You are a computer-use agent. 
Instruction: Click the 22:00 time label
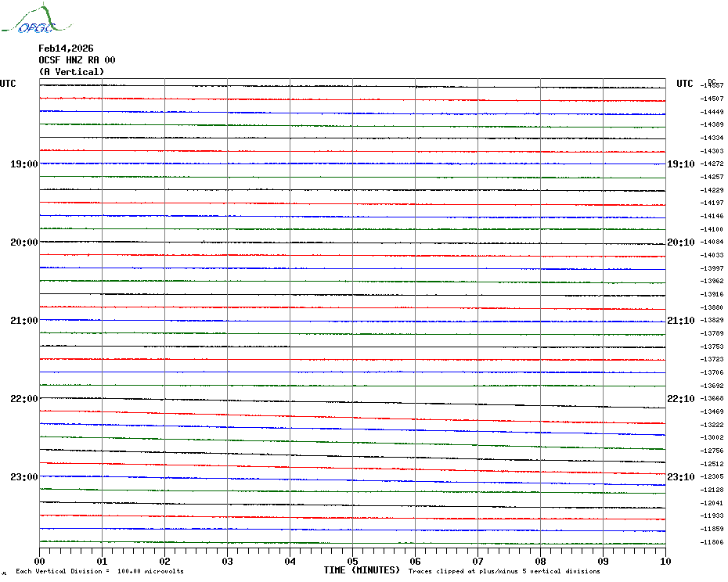[24, 399]
